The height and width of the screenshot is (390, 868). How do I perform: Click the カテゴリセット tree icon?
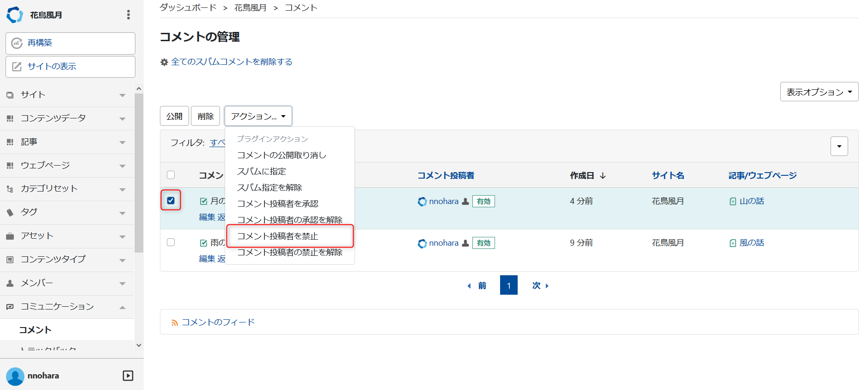(10, 189)
